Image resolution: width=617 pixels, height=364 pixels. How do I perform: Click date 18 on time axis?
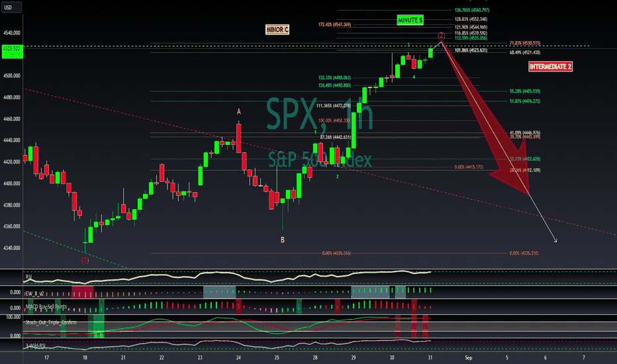[85, 357]
